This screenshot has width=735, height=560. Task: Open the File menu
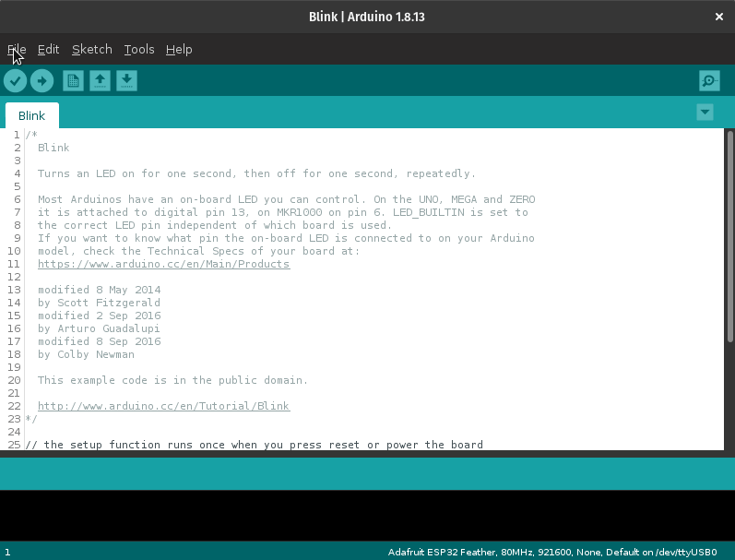coord(17,49)
